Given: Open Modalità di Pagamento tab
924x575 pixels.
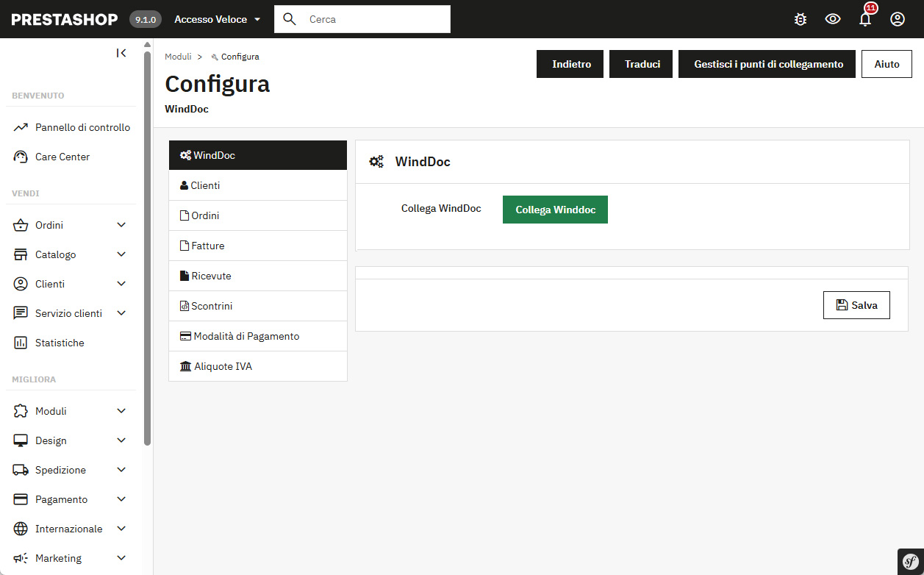Looking at the screenshot, I should coord(258,336).
